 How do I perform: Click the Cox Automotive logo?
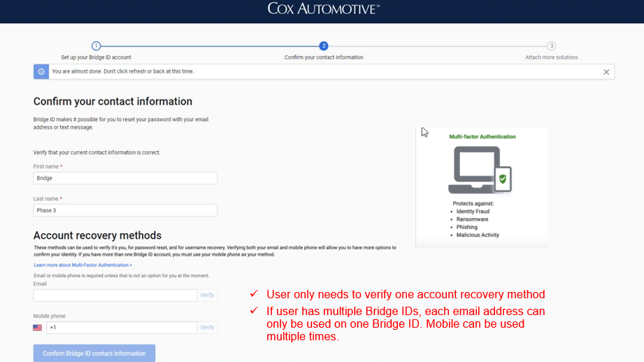click(x=323, y=8)
